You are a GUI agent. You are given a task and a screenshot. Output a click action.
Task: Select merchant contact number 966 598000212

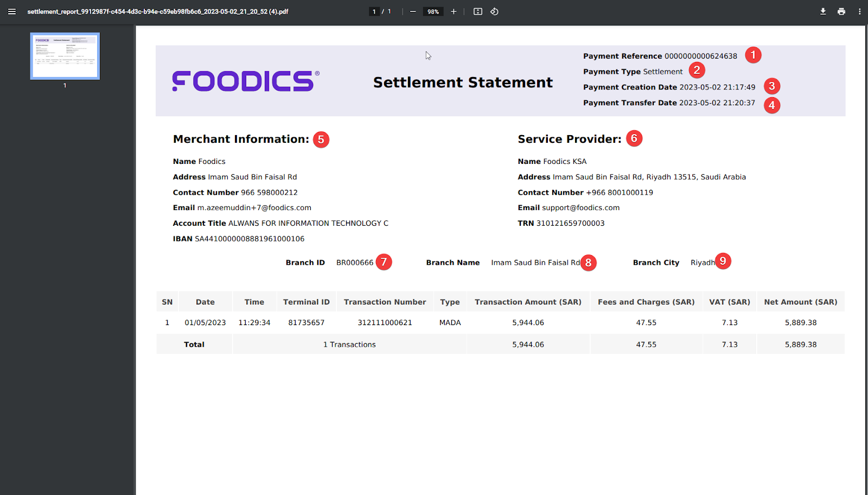tap(269, 192)
